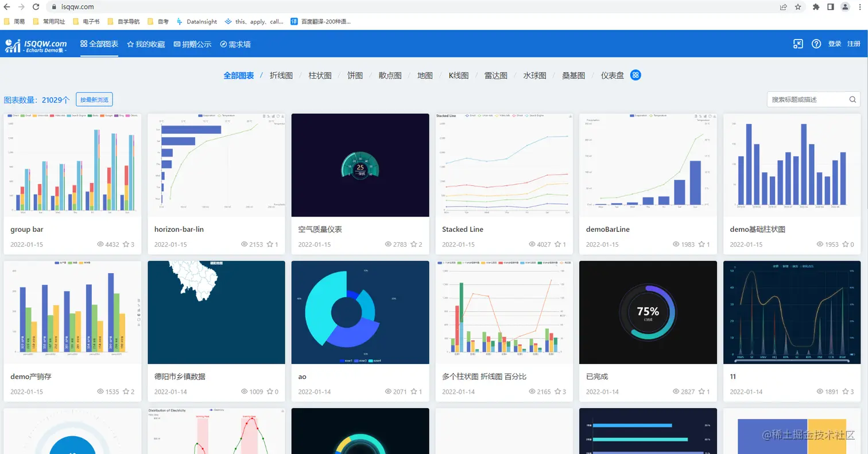Open the 自考 bookmark folder

(158, 21)
